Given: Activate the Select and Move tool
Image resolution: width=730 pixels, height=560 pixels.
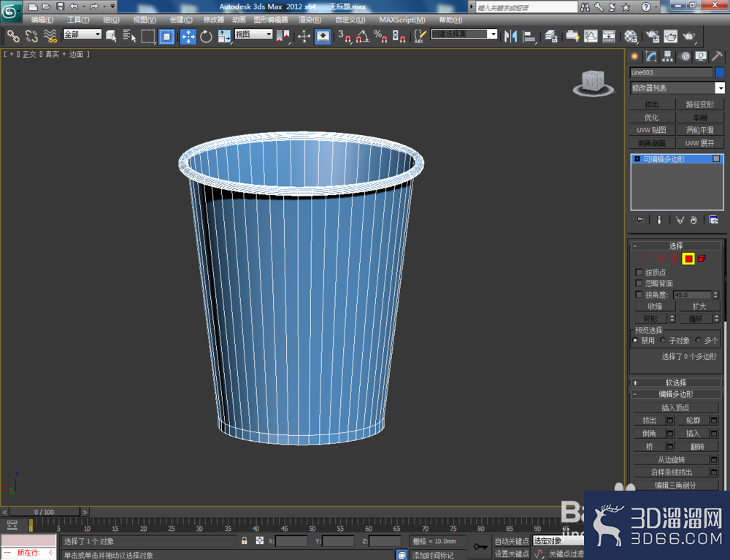Looking at the screenshot, I should click(188, 36).
